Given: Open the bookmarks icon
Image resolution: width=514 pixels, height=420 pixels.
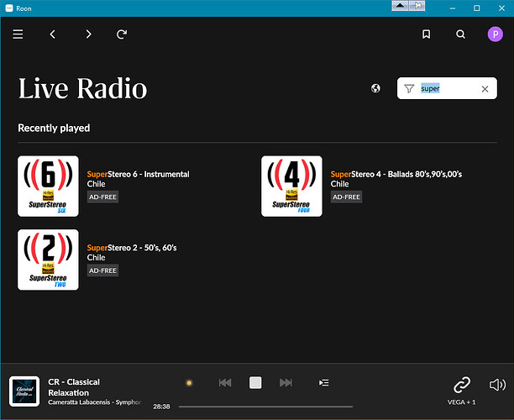Looking at the screenshot, I should pos(427,34).
